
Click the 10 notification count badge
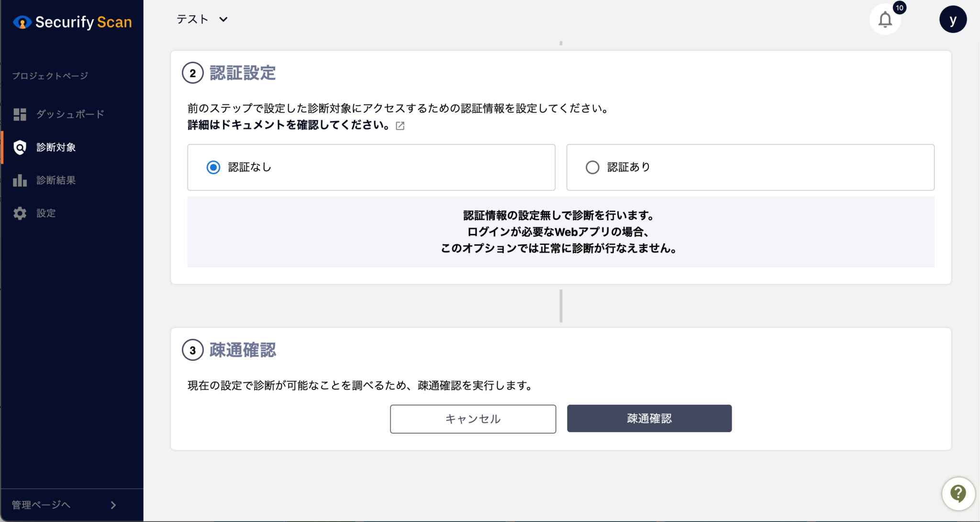(x=899, y=8)
